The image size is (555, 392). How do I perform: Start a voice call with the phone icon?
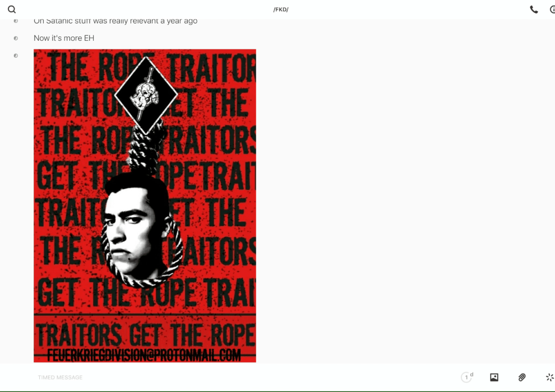point(534,10)
